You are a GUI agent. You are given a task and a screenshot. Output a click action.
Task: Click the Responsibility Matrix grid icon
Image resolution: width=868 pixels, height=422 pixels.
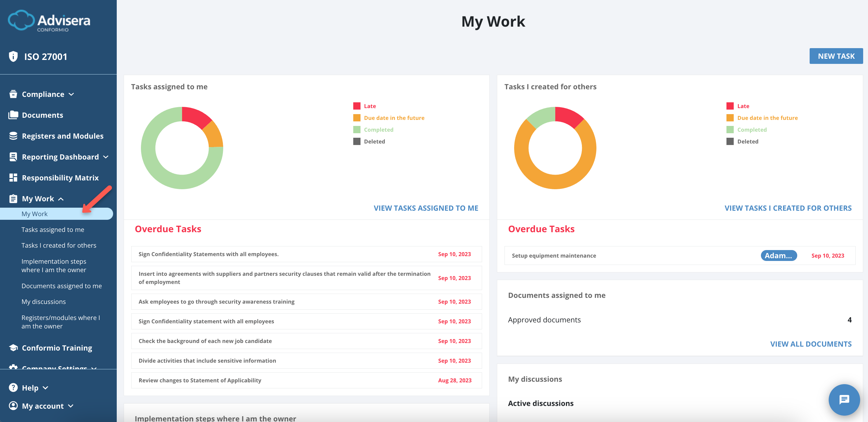coord(13,178)
